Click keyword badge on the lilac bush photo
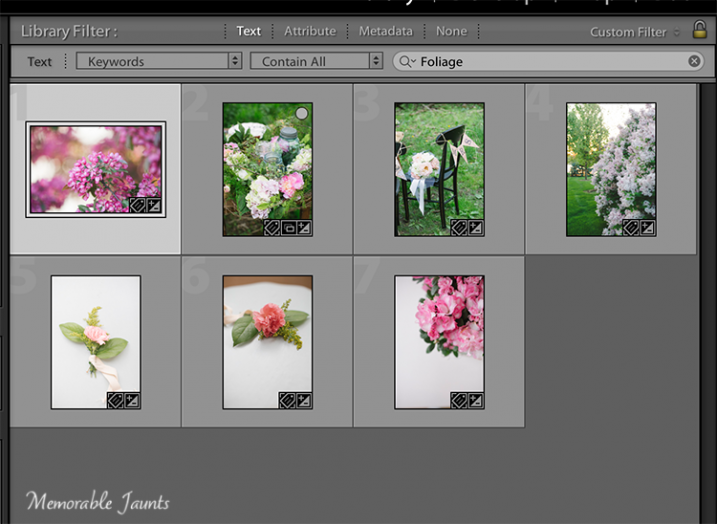This screenshot has height=524, width=717. click(x=630, y=228)
